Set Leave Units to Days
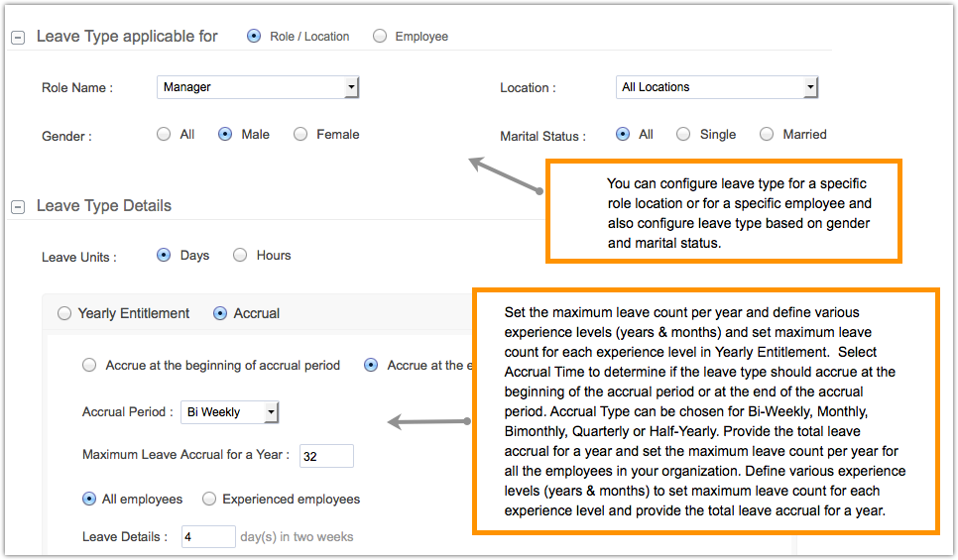 pyautogui.click(x=164, y=255)
